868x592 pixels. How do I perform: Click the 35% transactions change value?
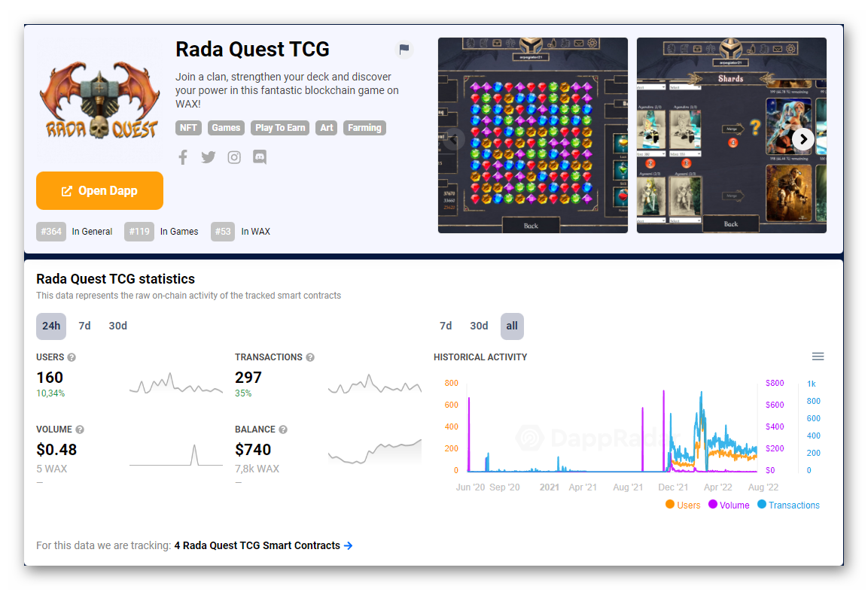coord(243,393)
